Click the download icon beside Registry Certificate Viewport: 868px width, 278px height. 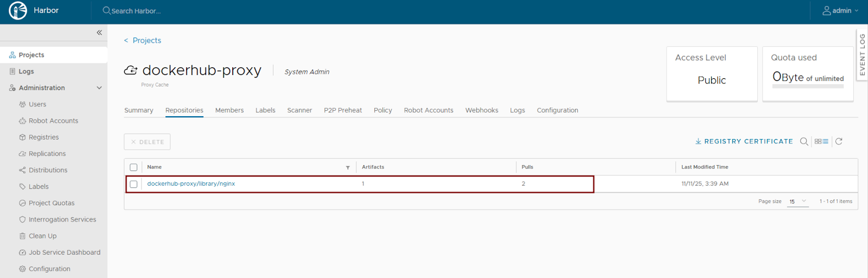[x=698, y=141]
